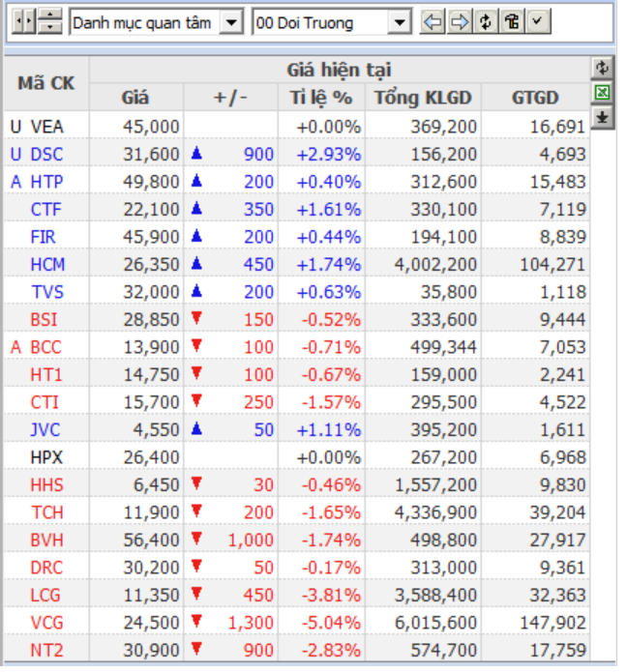
Task: Select the CTI stock code
Action: click(x=45, y=402)
